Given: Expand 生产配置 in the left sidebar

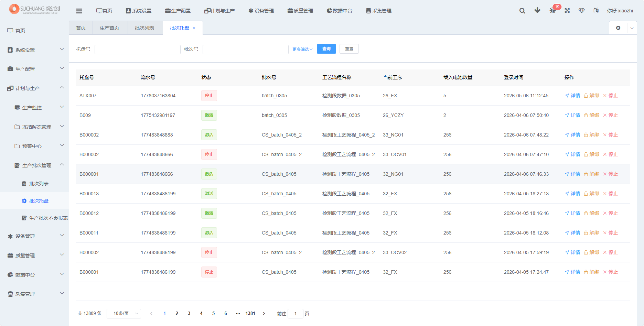Looking at the screenshot, I should coord(34,69).
